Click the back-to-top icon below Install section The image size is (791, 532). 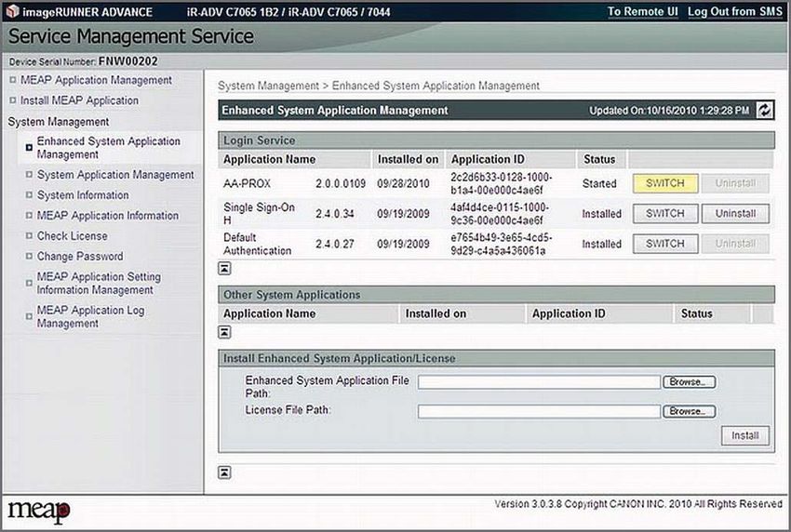coord(224,472)
